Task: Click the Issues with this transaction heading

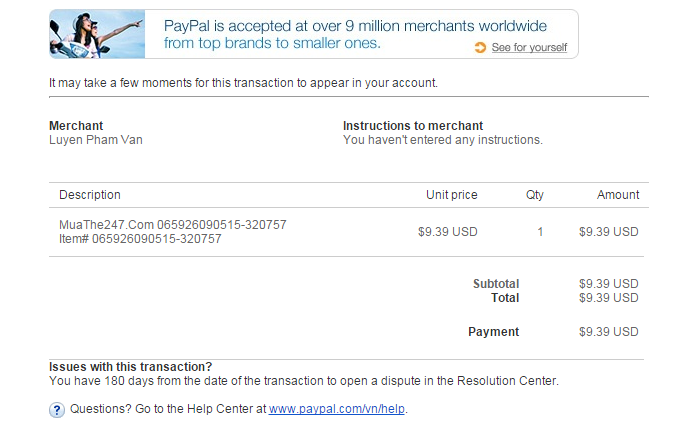Action: (x=130, y=367)
